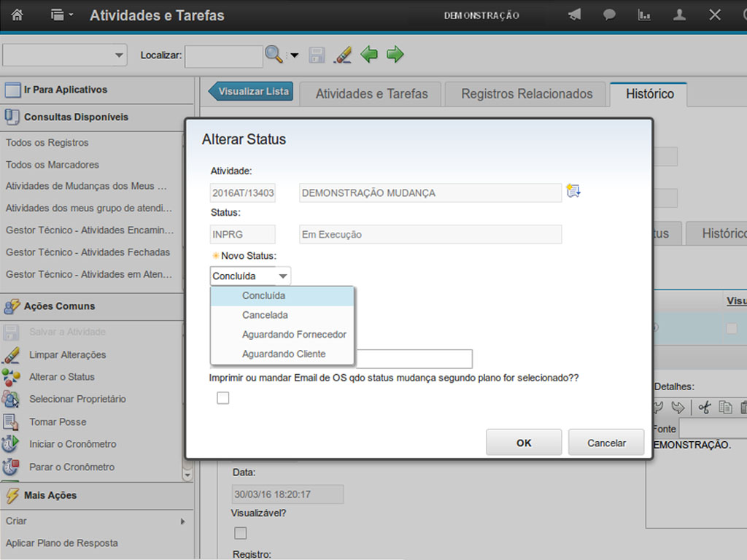The width and height of the screenshot is (747, 560).
Task: Select Cancelada from status list
Action: click(265, 315)
